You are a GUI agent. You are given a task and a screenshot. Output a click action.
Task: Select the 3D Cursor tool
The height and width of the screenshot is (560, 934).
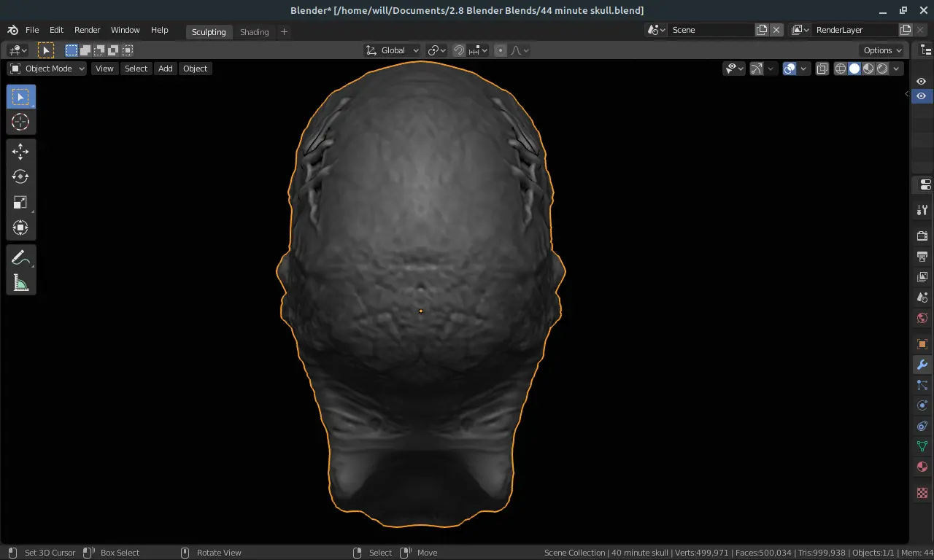point(20,122)
